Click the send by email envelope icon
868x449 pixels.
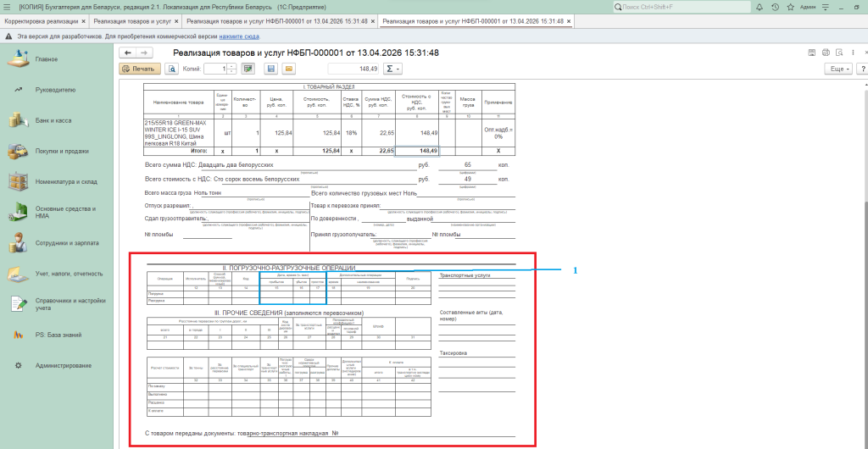pos(288,69)
